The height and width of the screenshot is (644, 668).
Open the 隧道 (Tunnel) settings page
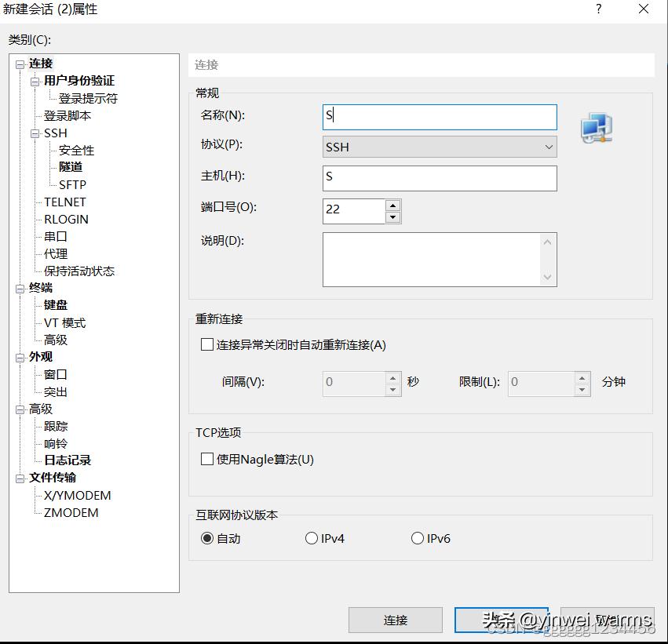point(70,167)
